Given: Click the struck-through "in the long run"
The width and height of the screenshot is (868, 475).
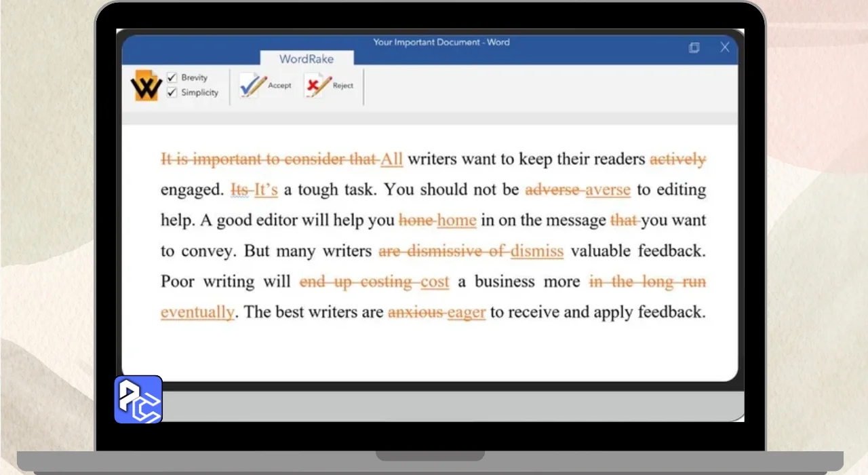Looking at the screenshot, I should (x=648, y=282).
